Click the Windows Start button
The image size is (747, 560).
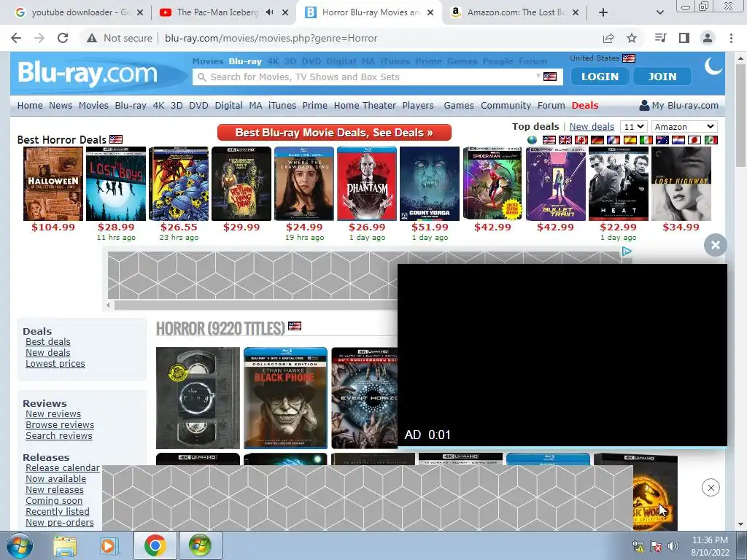click(20, 545)
